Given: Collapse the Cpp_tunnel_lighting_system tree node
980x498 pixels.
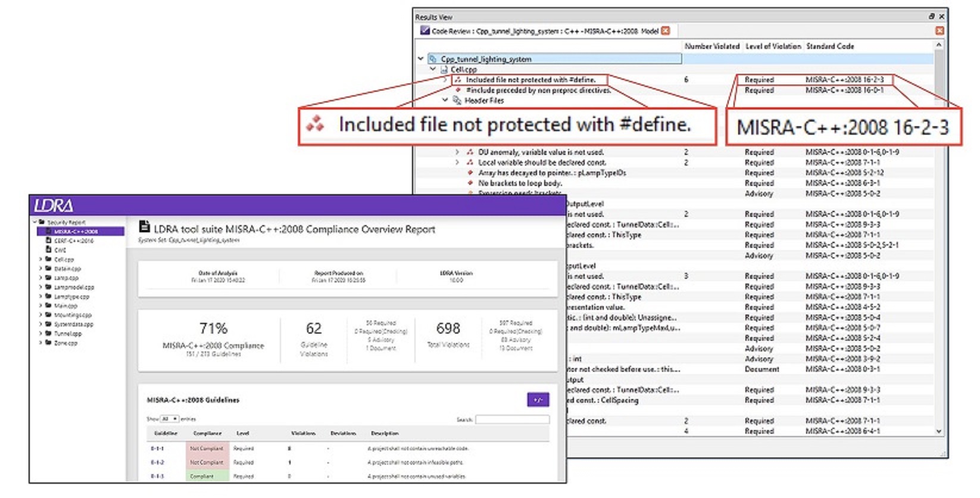Looking at the screenshot, I should click(x=421, y=59).
